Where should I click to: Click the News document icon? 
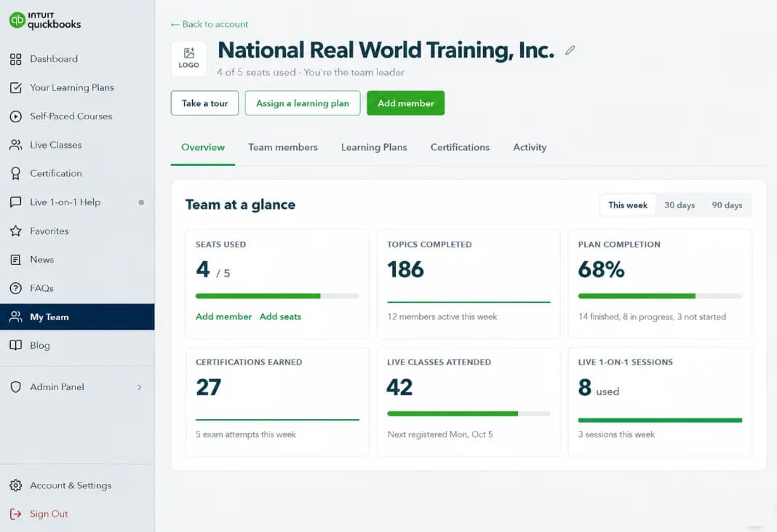16,260
